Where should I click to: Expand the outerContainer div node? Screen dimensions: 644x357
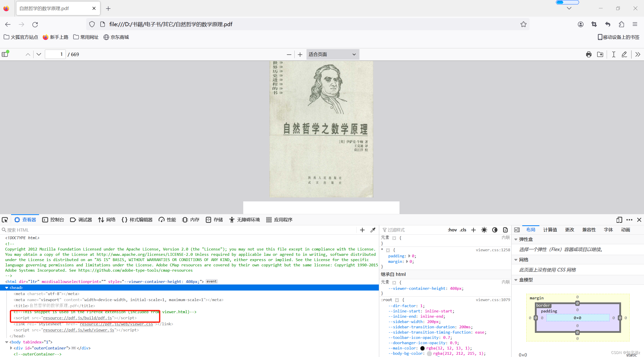11,348
